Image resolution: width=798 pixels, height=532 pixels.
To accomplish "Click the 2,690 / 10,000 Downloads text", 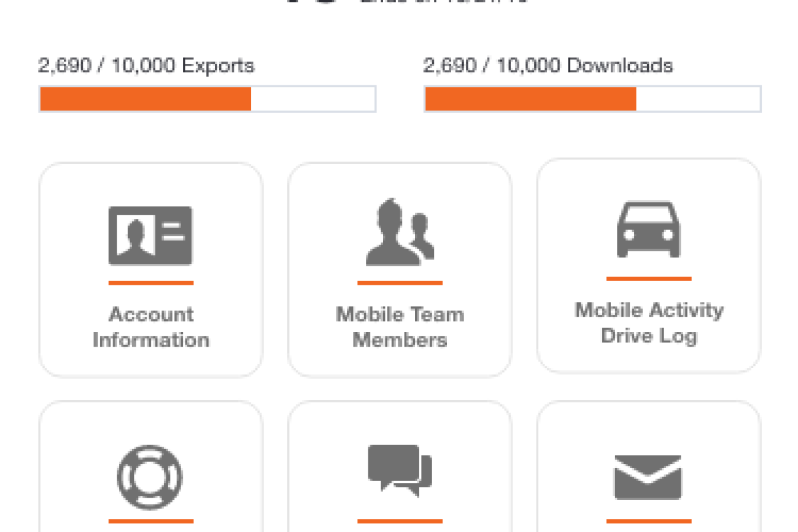I will pyautogui.click(x=548, y=66).
